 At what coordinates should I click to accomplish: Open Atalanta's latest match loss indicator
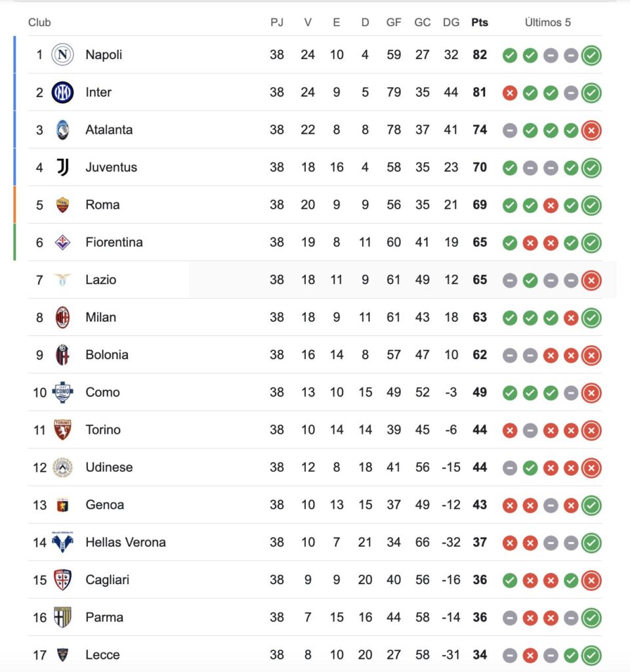(591, 131)
